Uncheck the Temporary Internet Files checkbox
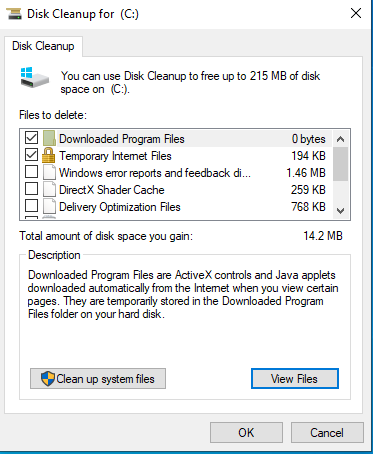Image resolution: width=373 pixels, height=454 pixels. point(32,155)
